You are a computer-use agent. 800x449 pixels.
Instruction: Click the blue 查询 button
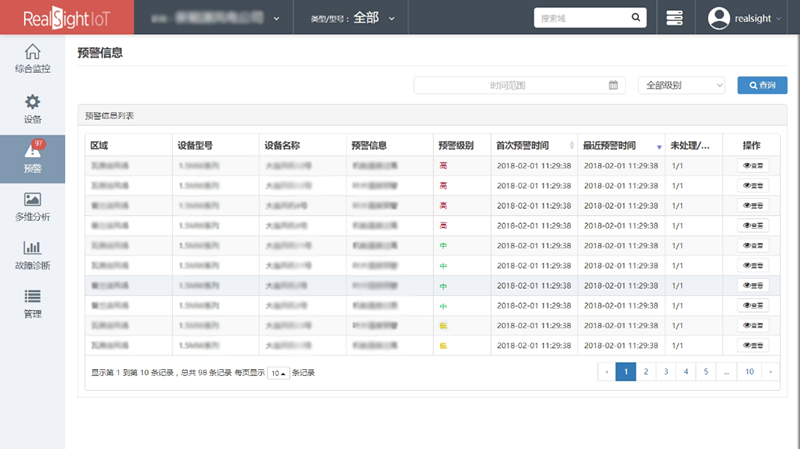[x=762, y=86]
